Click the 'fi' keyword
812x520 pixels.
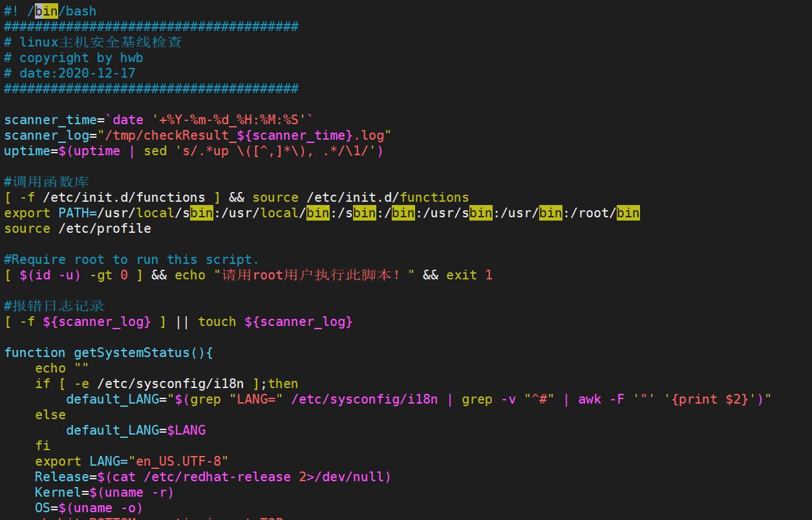[x=43, y=446]
